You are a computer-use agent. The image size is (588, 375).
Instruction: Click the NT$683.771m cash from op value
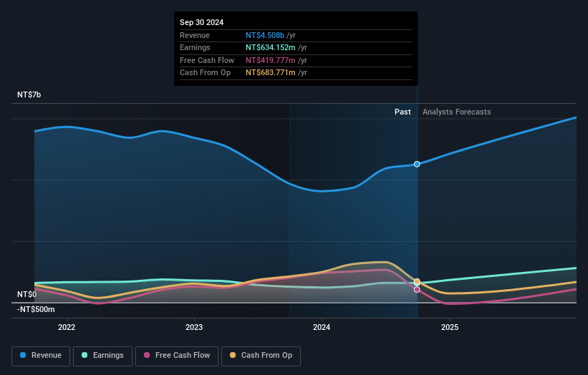(x=271, y=73)
